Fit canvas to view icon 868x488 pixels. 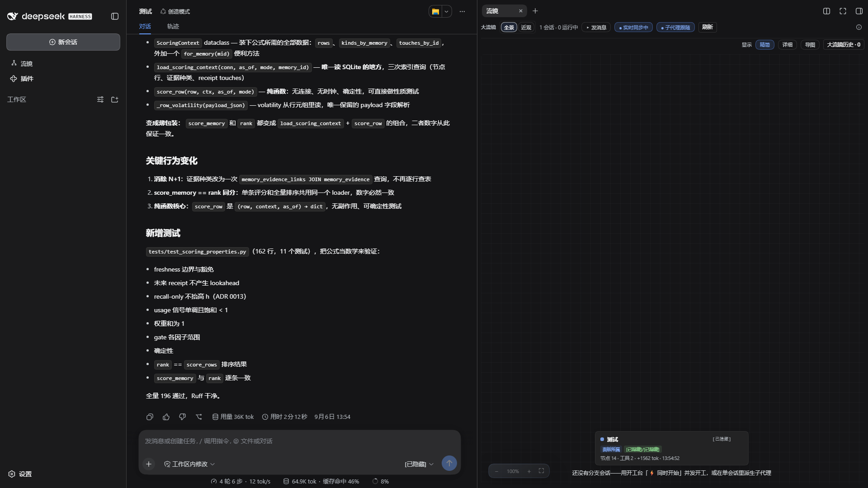[541, 471]
